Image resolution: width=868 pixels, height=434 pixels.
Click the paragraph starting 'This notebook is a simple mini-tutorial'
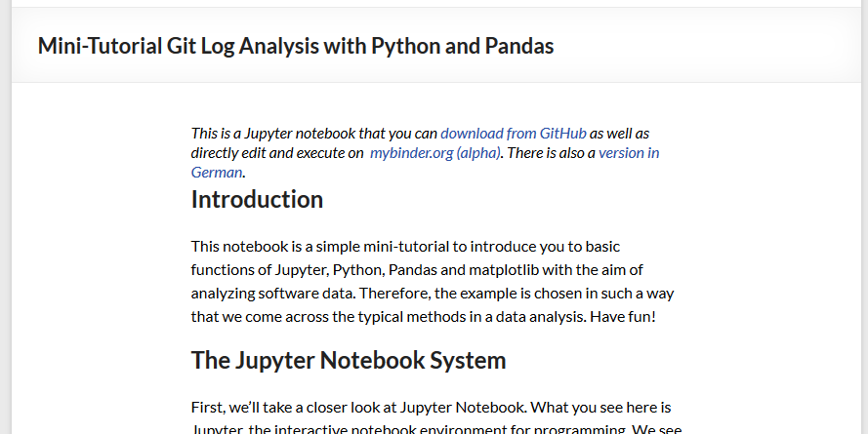tap(433, 282)
